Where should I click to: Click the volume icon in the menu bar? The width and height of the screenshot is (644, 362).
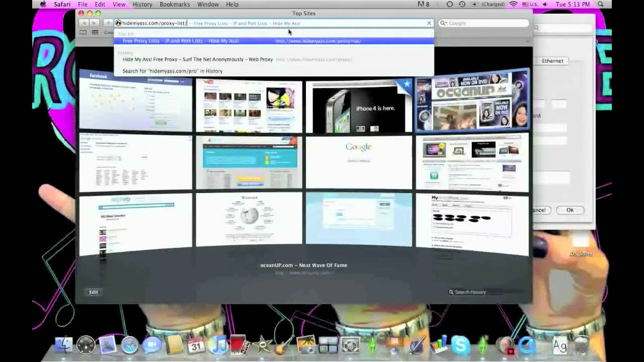tap(544, 4)
